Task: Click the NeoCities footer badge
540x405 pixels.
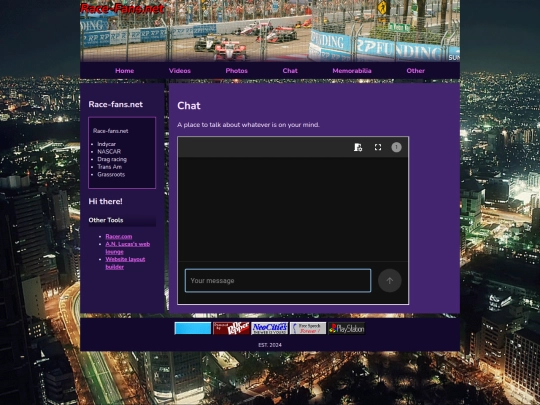Action: 269,328
